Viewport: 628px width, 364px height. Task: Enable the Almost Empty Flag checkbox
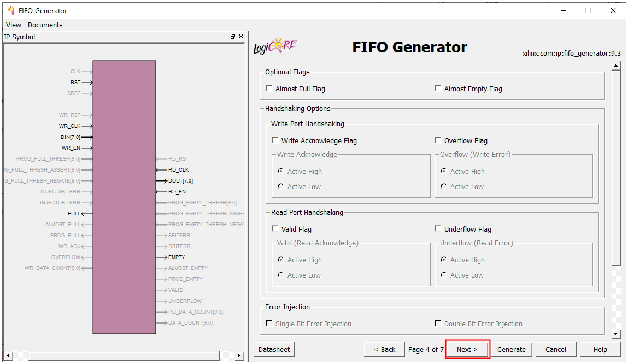point(438,89)
